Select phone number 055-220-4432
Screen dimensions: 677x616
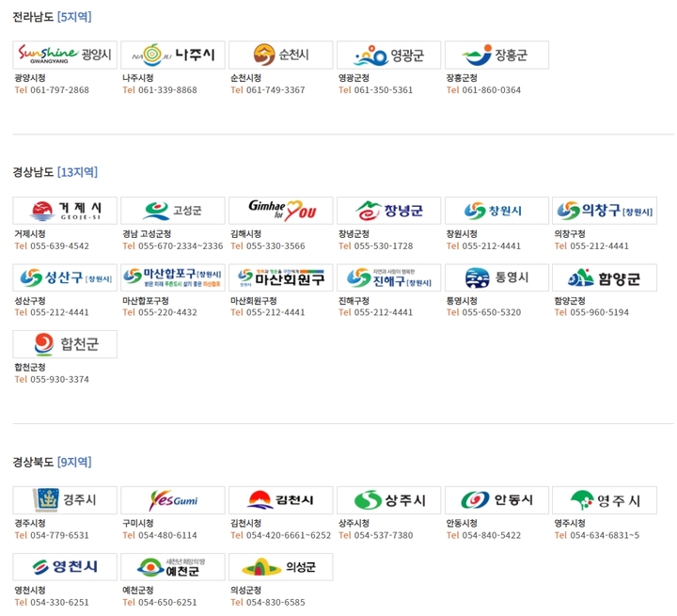167,312
